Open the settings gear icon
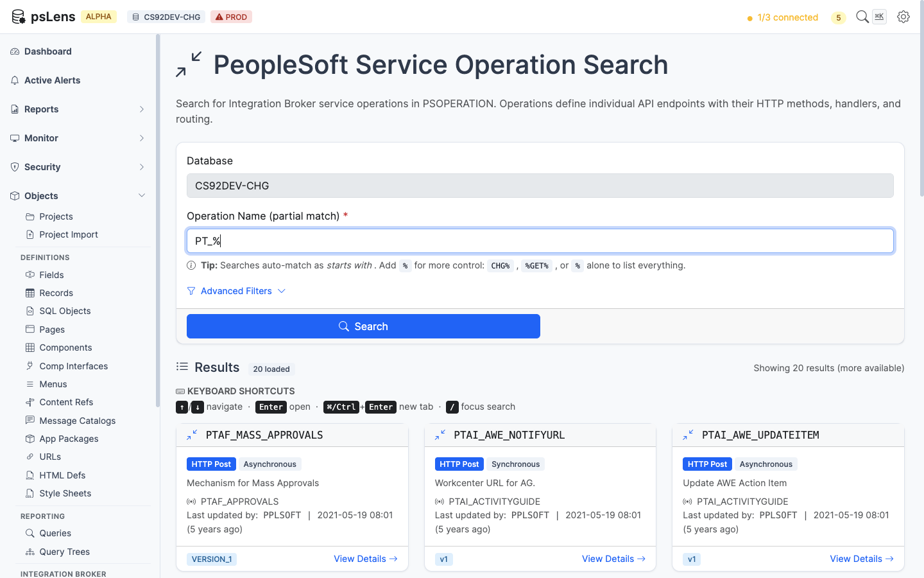The height and width of the screenshot is (578, 924). click(x=903, y=17)
